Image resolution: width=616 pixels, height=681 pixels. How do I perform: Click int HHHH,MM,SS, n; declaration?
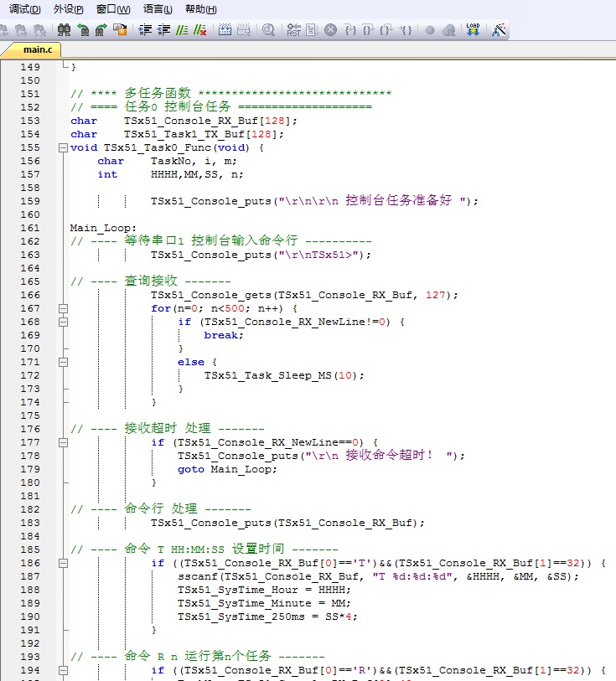[x=170, y=174]
